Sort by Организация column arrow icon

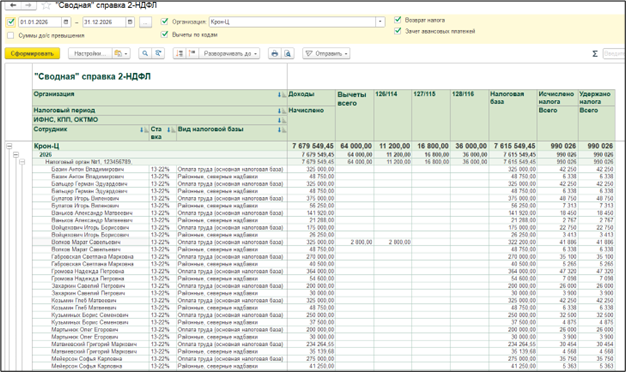281,95
